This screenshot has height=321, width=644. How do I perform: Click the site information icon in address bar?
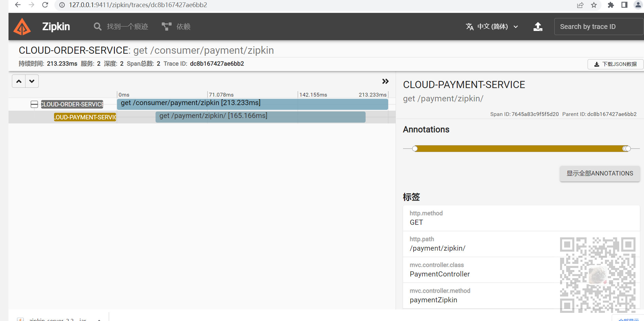pyautogui.click(x=62, y=5)
